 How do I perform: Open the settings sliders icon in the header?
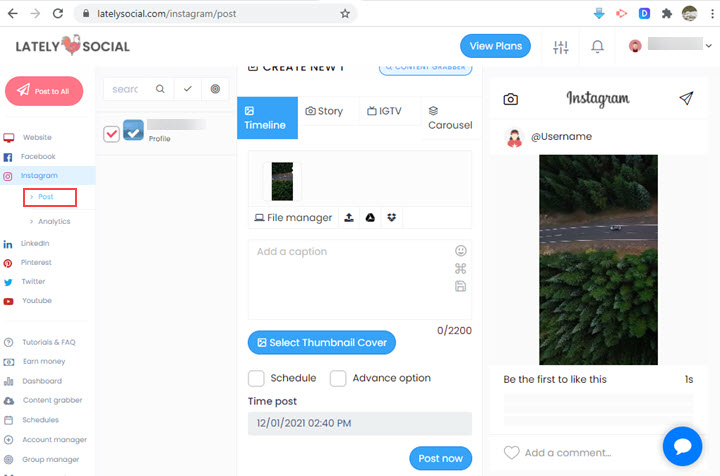561,47
